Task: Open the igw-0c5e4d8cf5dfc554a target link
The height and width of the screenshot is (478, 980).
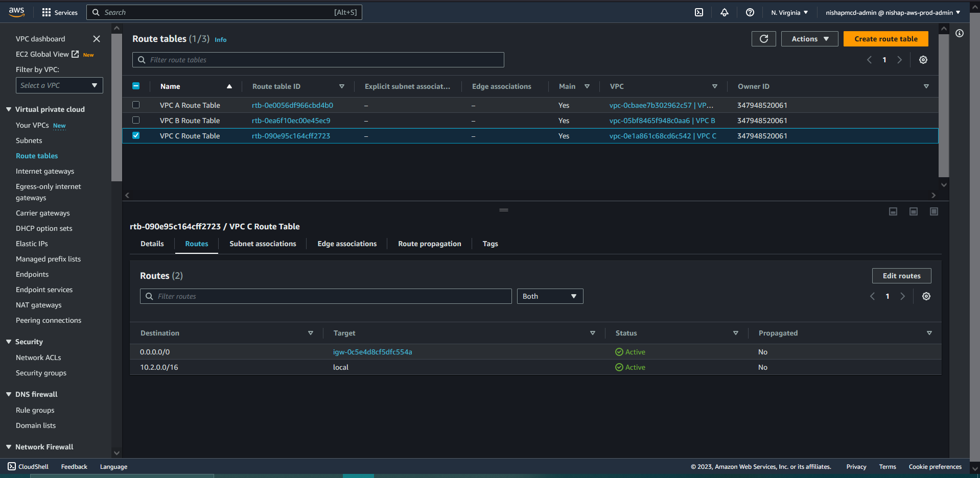Action: 372,352
